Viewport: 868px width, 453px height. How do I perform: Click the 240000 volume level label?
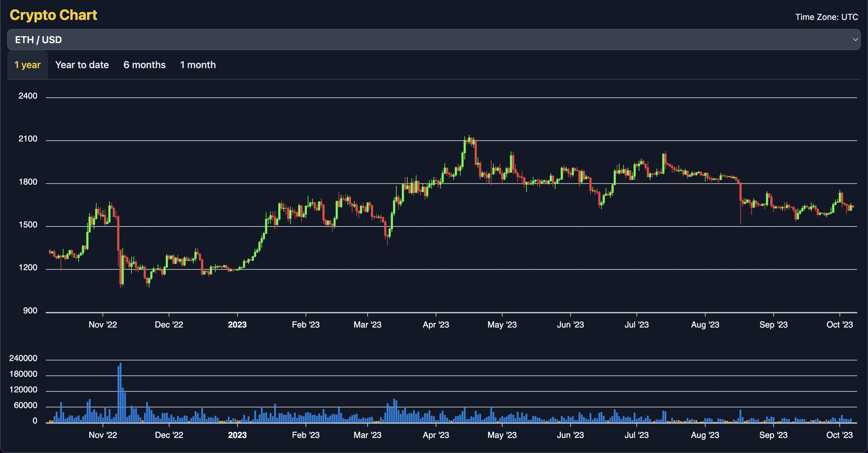pyautogui.click(x=23, y=358)
